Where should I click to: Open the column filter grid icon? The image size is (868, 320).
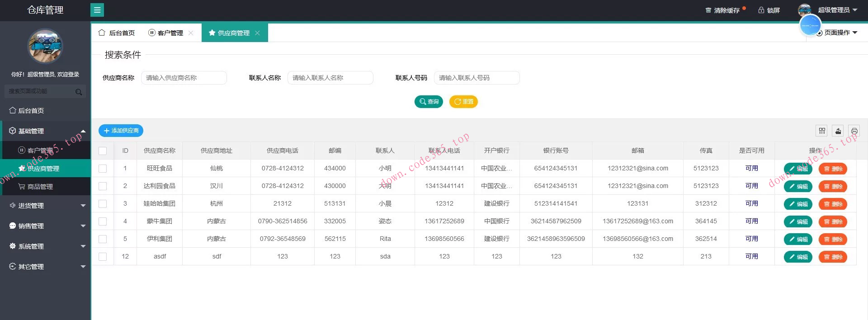pos(822,131)
